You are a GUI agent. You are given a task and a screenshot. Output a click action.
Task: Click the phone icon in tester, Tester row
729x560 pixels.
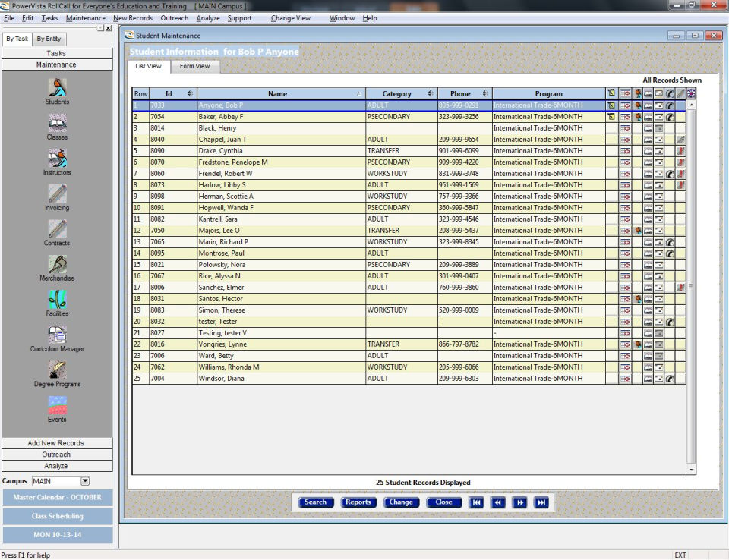[x=670, y=322]
